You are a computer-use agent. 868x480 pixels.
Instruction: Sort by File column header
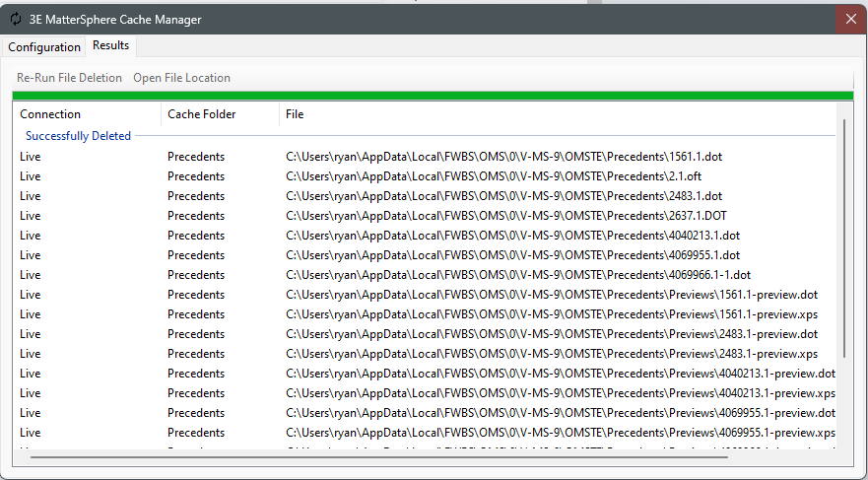[x=558, y=114]
